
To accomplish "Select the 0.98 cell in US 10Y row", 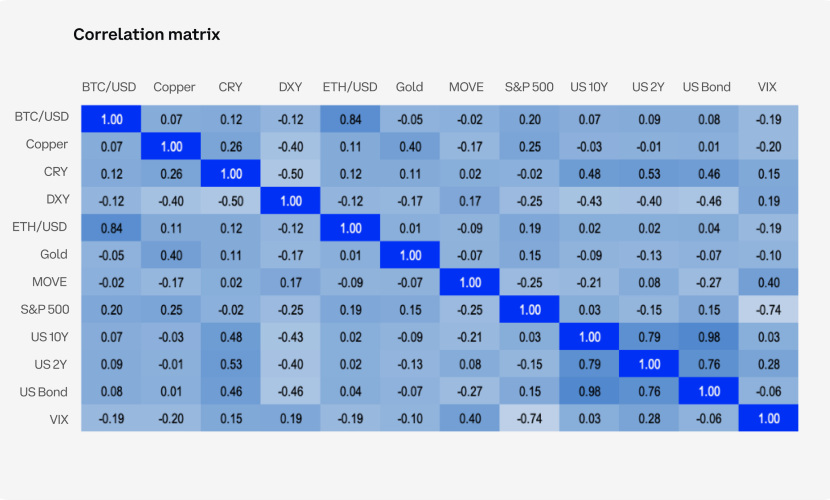I will click(707, 337).
